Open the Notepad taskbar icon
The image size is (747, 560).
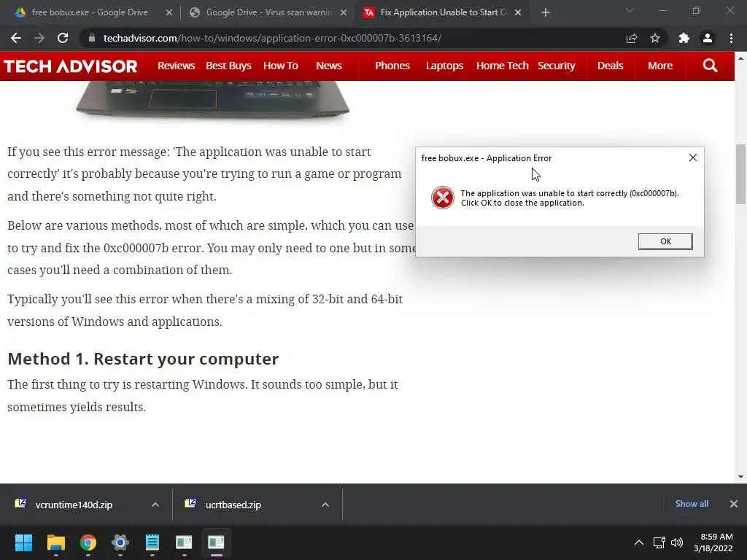(152, 542)
